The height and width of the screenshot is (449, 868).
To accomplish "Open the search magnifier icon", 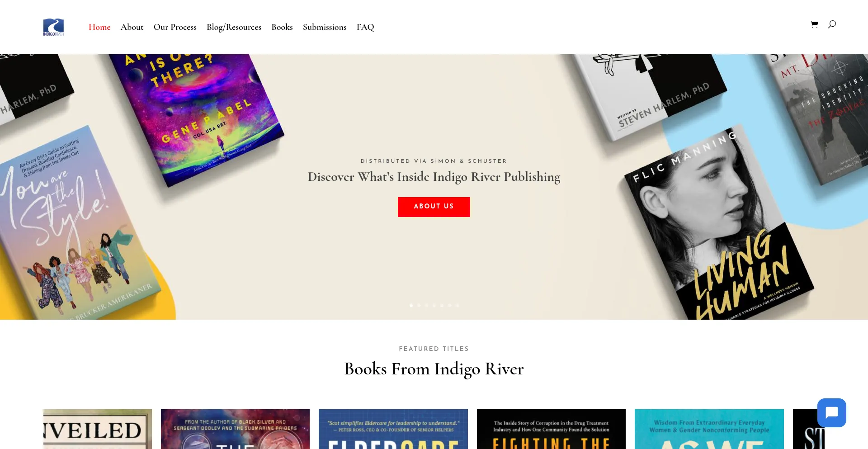I will coord(832,24).
